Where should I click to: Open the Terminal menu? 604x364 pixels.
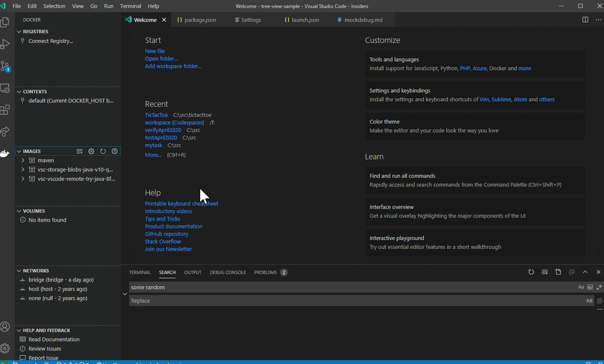[x=130, y=6]
